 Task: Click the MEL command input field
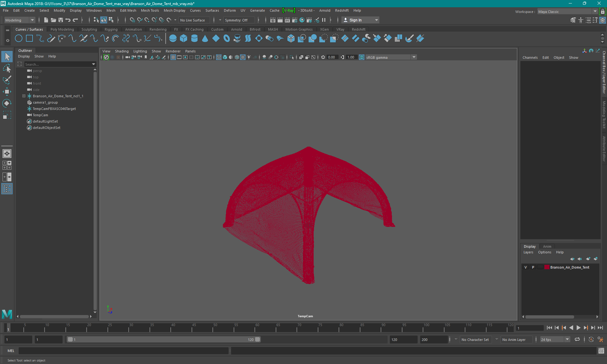pyautogui.click(x=123, y=351)
